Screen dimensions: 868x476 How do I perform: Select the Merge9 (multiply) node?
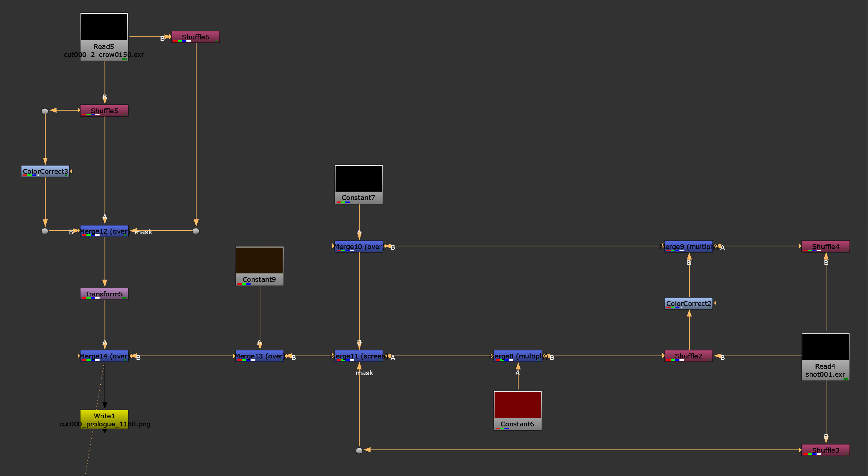tap(689, 246)
